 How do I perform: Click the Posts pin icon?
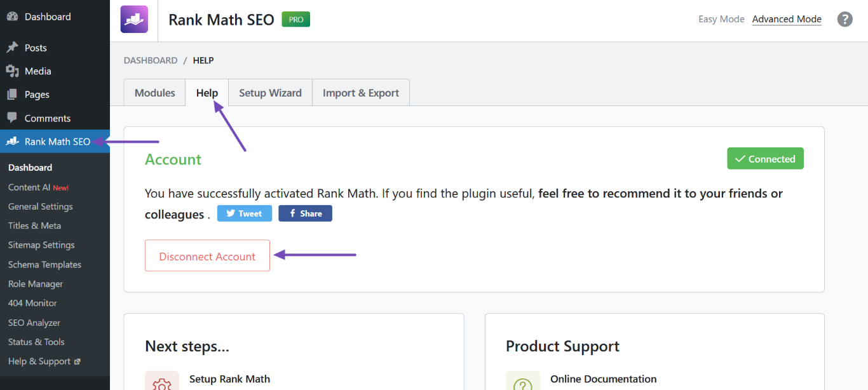coord(12,48)
